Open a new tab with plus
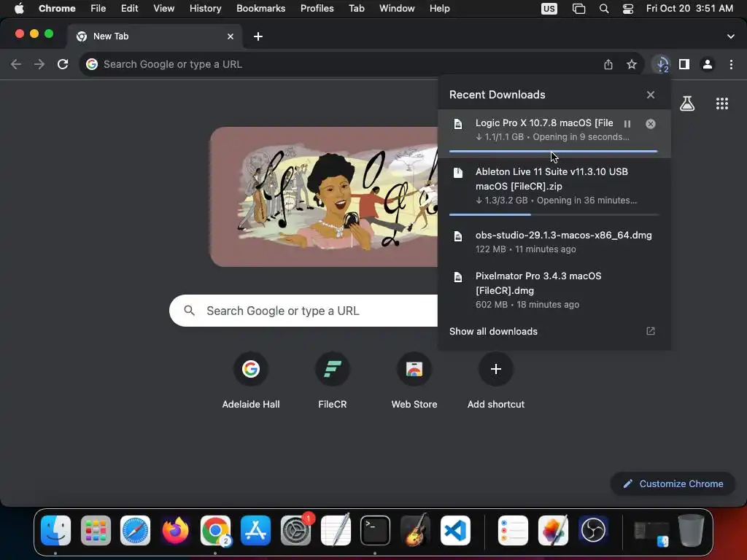 [258, 36]
